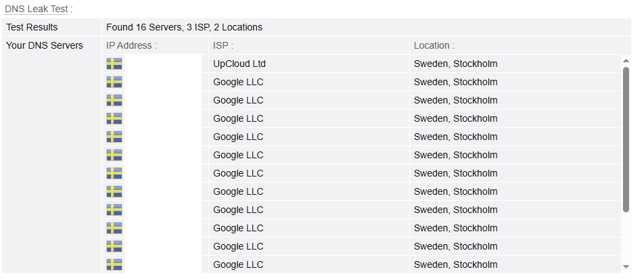644x280 pixels.
Task: Click the flag icon in the last visible Google LLC row
Action: click(114, 264)
